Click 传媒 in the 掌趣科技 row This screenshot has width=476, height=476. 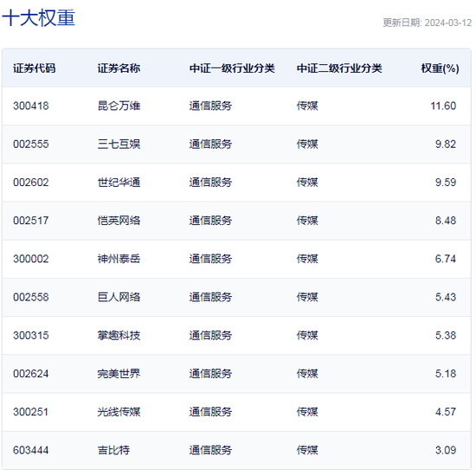pos(307,336)
